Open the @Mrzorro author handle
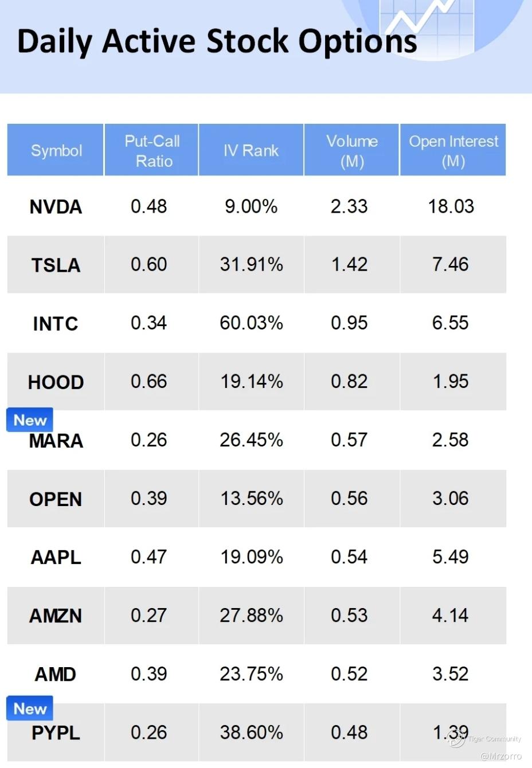The height and width of the screenshot is (768, 532). (500, 756)
